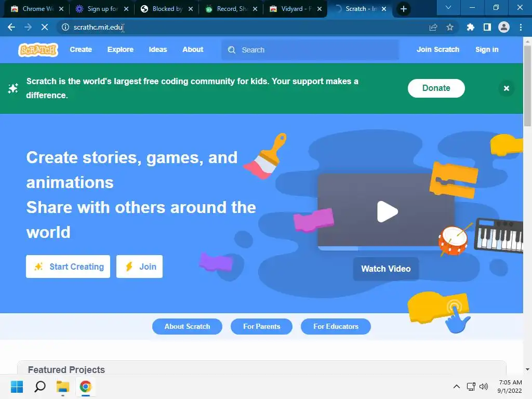Click the Join button with lightning icon

(139, 267)
